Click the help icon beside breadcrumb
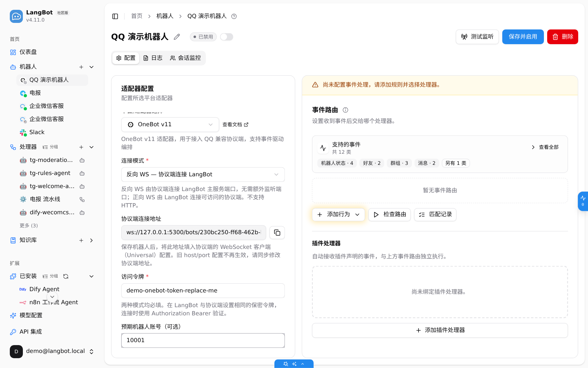 click(234, 16)
